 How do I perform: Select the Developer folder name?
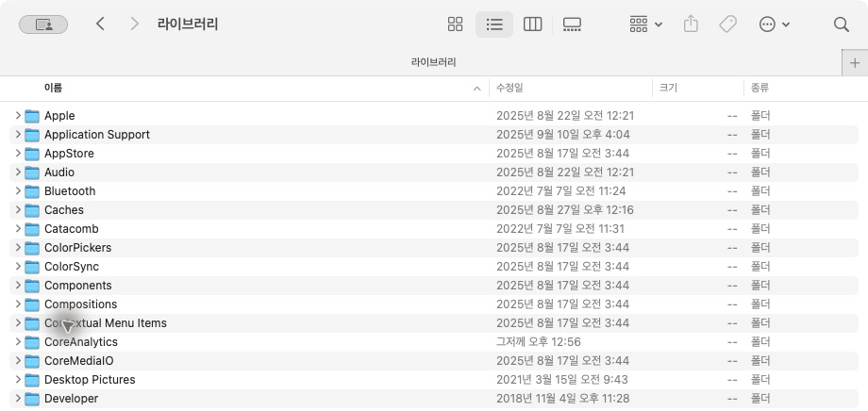(x=72, y=399)
